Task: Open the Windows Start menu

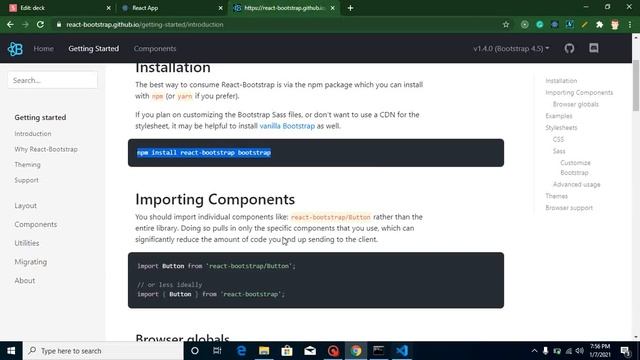Action: 11,351
